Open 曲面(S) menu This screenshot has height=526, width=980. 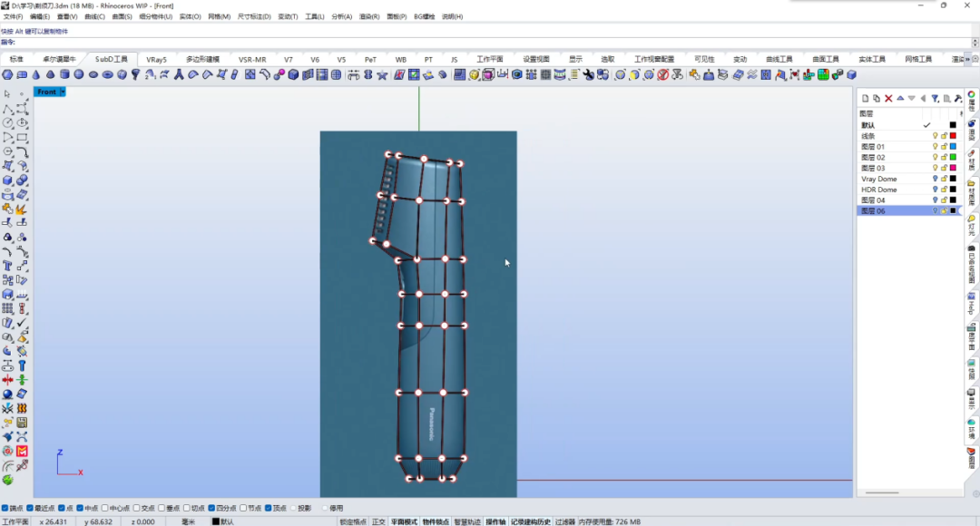(x=122, y=17)
